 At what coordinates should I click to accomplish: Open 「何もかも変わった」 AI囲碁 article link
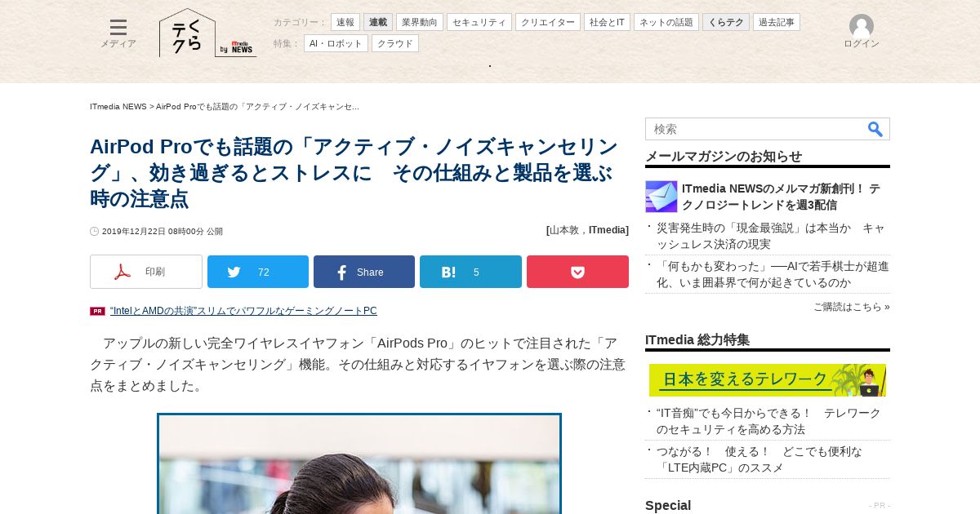pos(773,274)
